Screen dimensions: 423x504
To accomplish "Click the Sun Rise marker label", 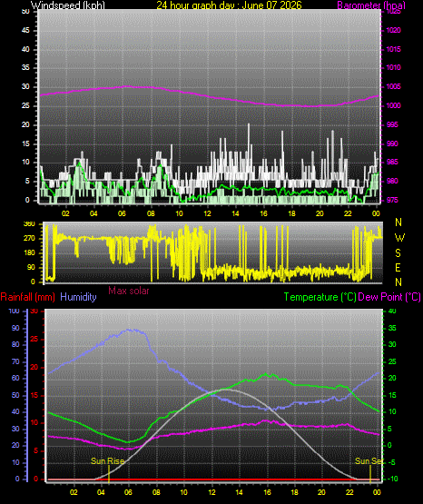I will [107, 461].
